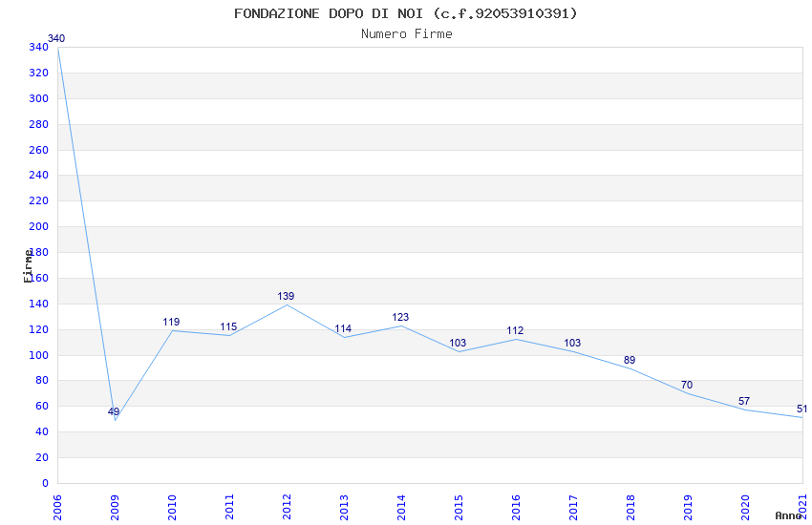812x525 pixels.
Task: Click the subtitle Numero Firme
Action: point(407,34)
